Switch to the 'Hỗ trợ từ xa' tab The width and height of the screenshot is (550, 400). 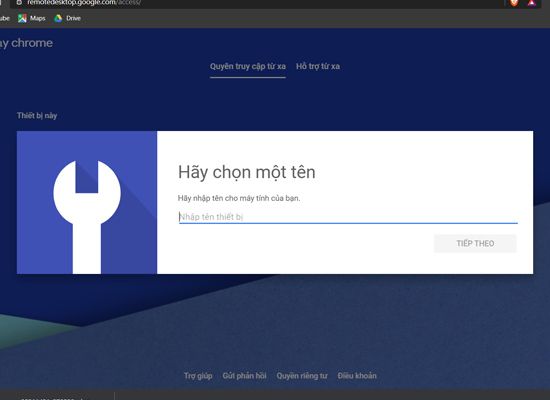click(318, 66)
